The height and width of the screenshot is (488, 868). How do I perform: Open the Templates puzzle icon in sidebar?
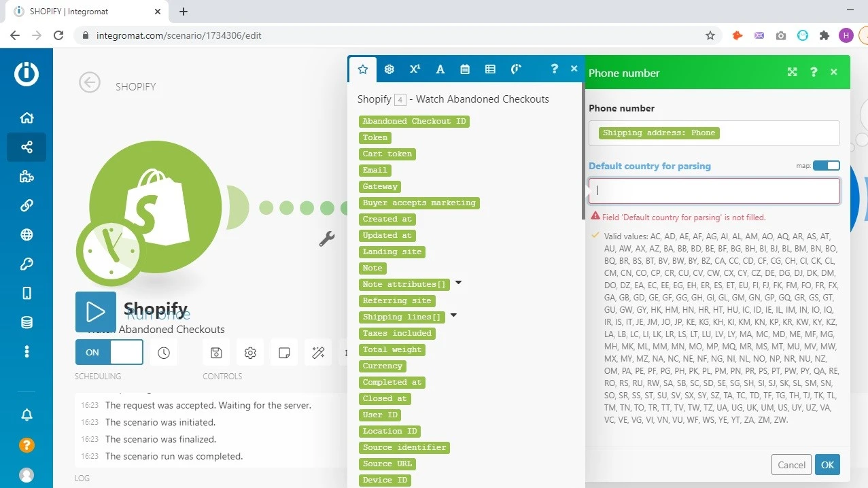click(x=27, y=177)
